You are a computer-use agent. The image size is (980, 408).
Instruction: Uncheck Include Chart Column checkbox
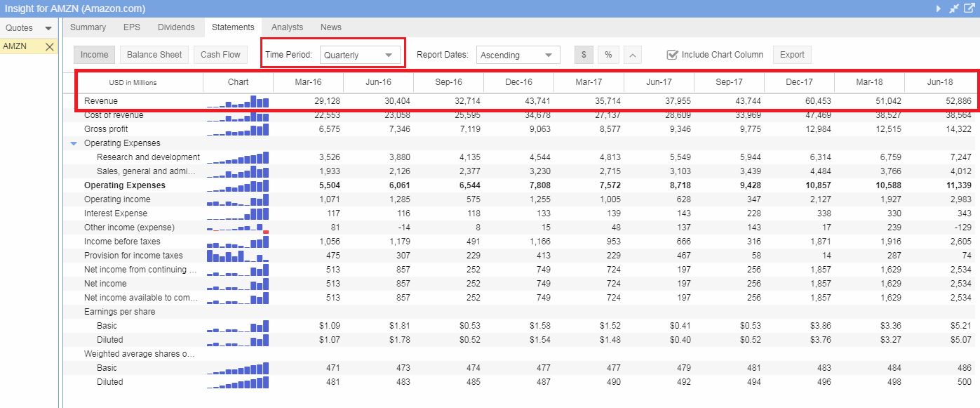tap(672, 55)
